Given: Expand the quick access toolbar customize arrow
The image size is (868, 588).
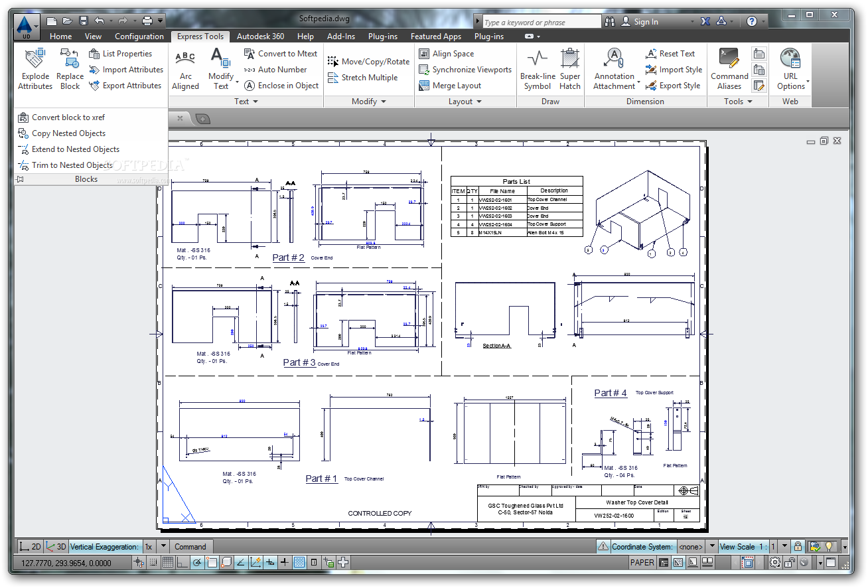Looking at the screenshot, I should (x=161, y=21).
